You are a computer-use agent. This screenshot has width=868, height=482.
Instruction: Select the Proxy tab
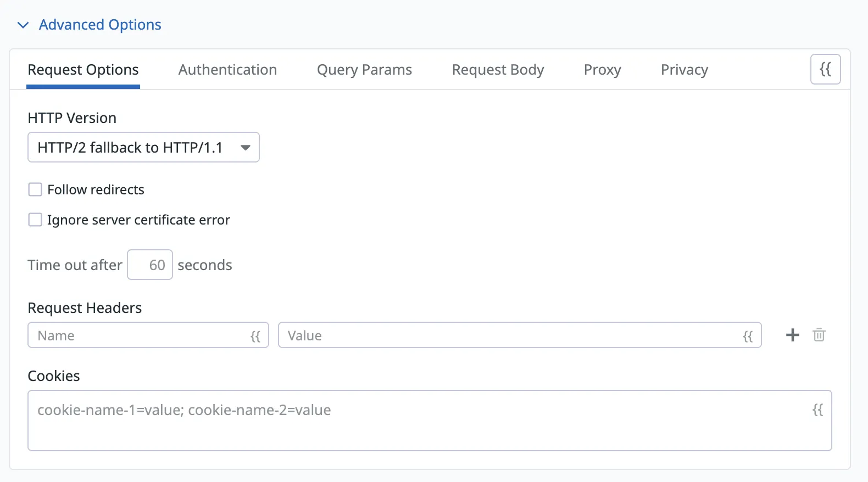click(x=602, y=70)
